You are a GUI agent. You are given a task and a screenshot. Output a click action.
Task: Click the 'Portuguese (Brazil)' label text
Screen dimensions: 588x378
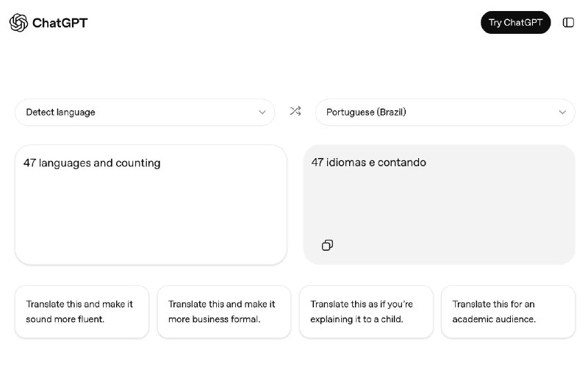point(366,113)
